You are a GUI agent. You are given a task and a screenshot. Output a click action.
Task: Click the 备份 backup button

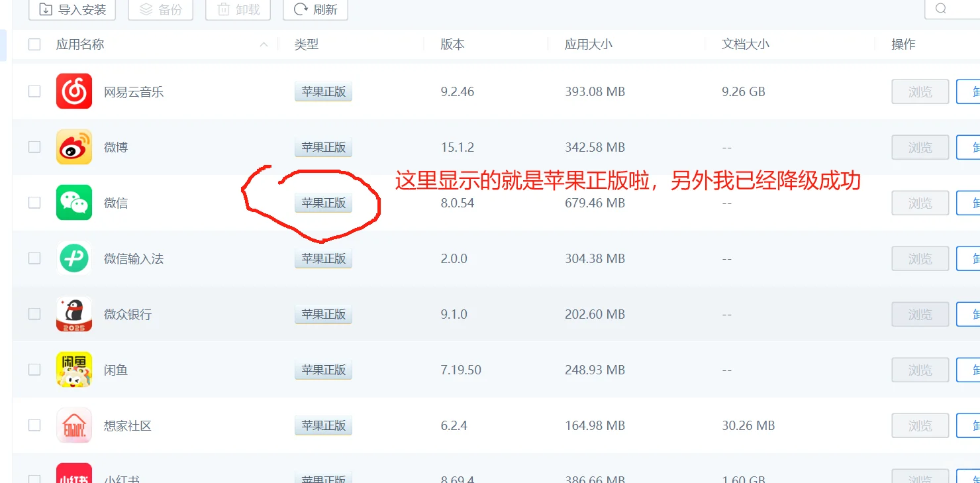point(160,9)
